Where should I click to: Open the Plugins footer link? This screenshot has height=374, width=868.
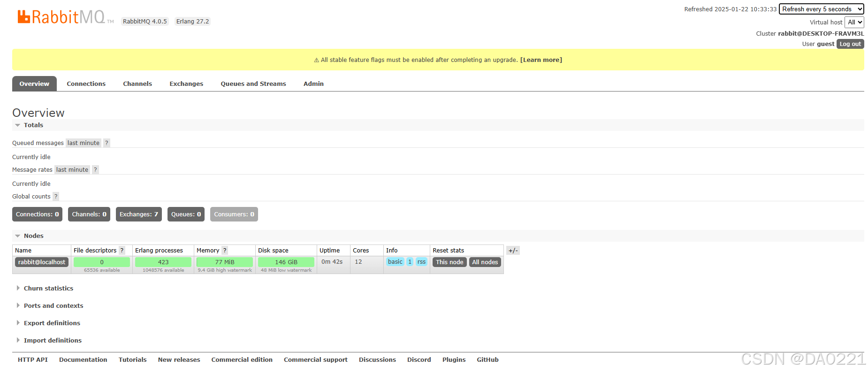pyautogui.click(x=454, y=360)
